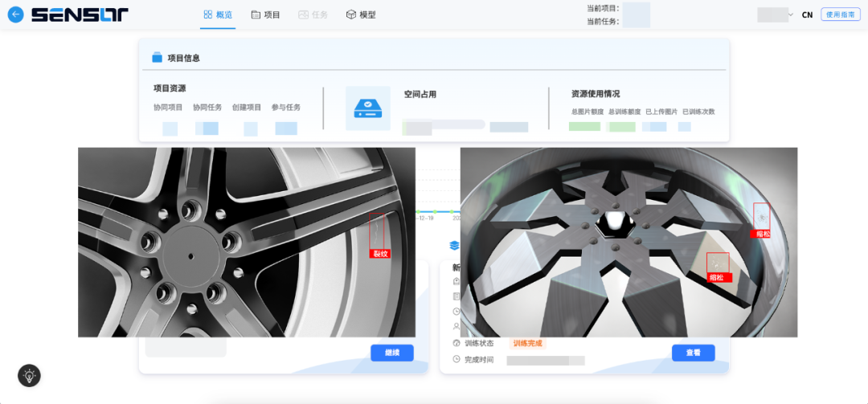Click the 完成时间 label
This screenshot has width=868, height=404.
478,360
